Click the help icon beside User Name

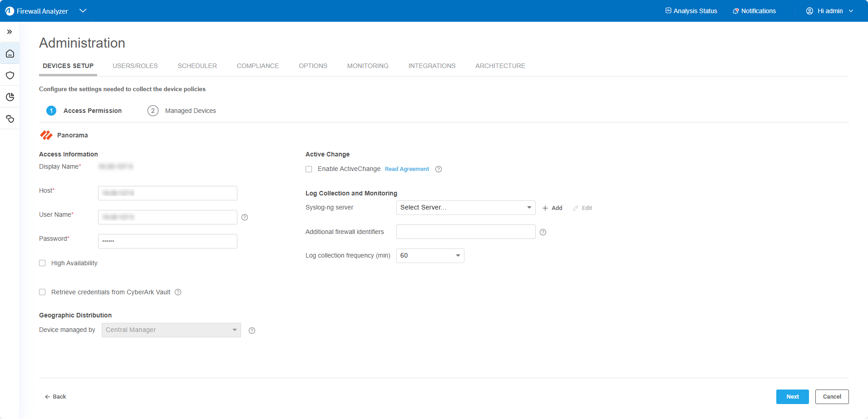245,217
